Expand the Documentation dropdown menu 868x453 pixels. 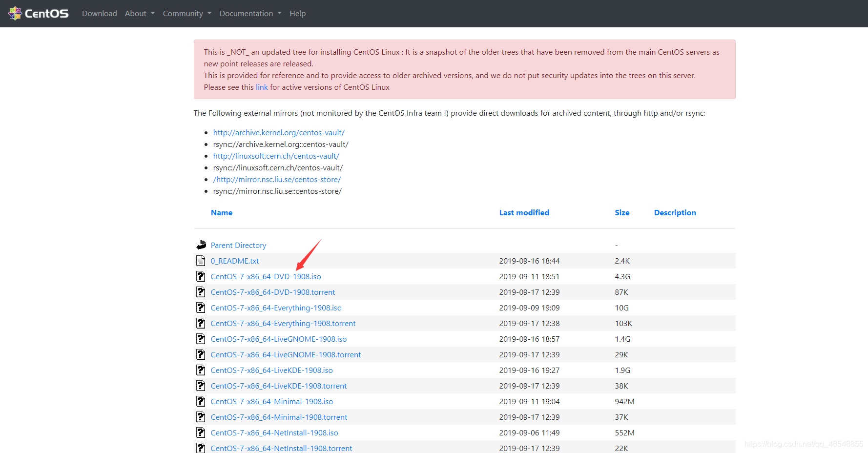[250, 14]
